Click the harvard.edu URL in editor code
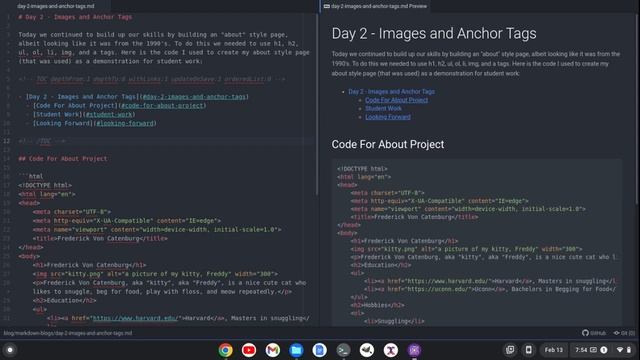This screenshot has height=360, width=640. 135,318
